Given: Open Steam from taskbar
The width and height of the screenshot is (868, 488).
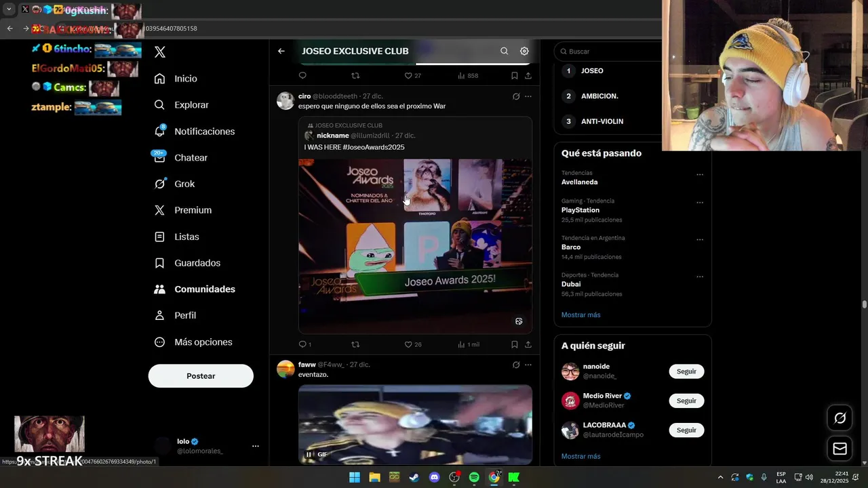Looking at the screenshot, I should [x=414, y=477].
